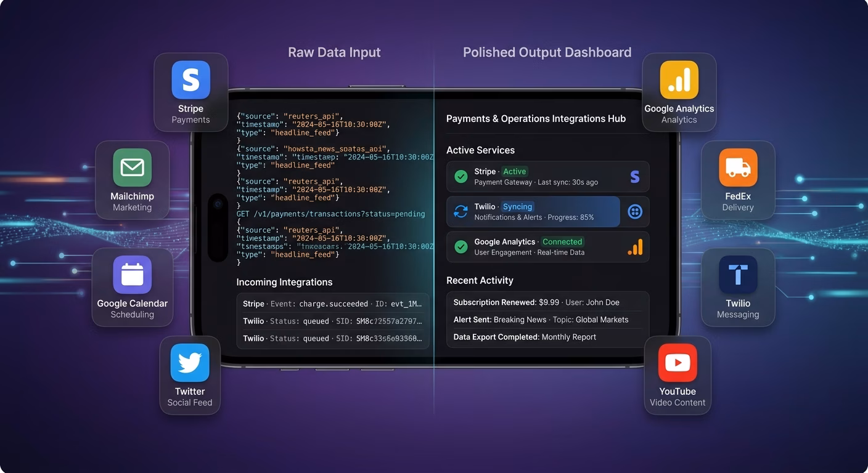Click the Payment Gateway last sync text
The image size is (868, 473).
tap(536, 182)
